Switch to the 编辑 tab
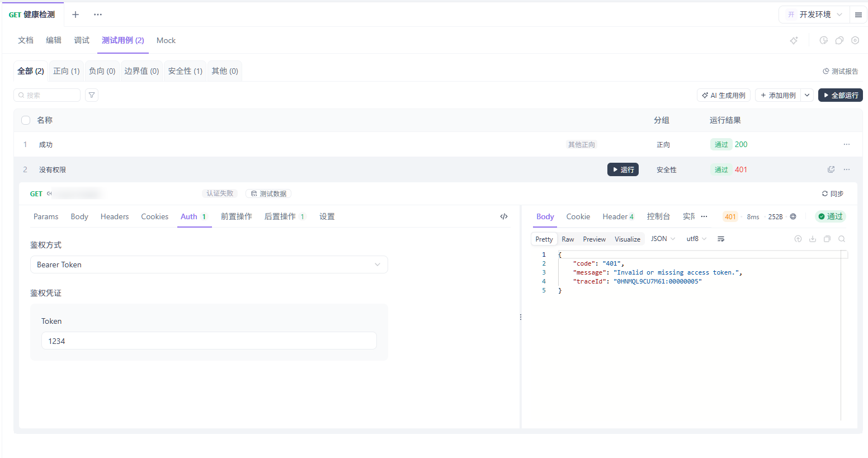Image resolution: width=868 pixels, height=458 pixels. (x=54, y=40)
